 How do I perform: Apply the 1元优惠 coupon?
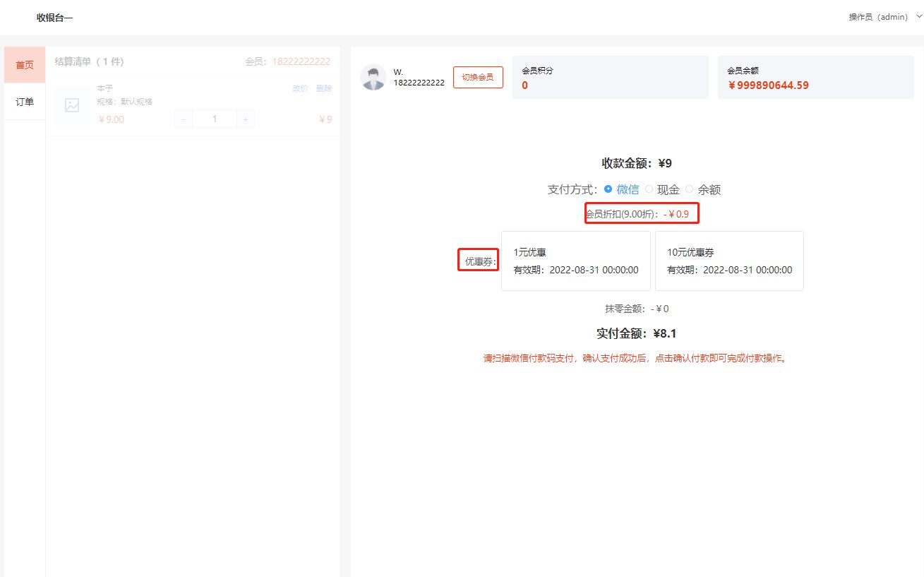coord(575,261)
